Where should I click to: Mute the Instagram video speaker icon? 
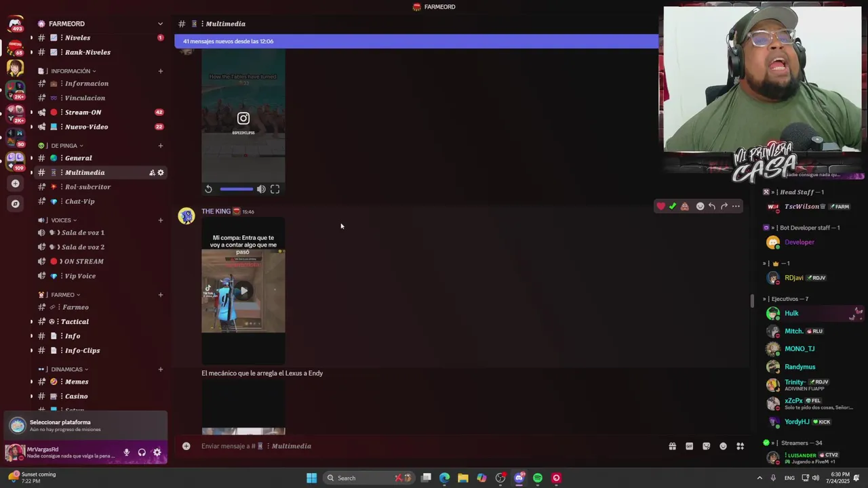tap(261, 189)
